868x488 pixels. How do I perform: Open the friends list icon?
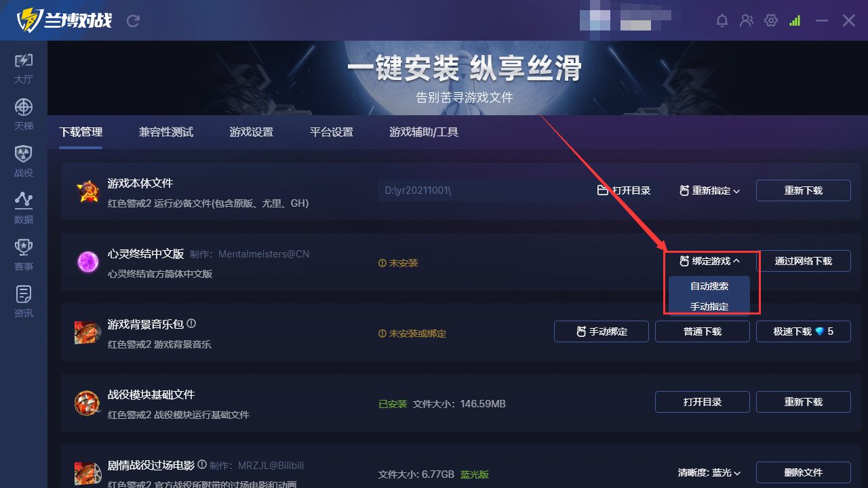pyautogui.click(x=747, y=21)
